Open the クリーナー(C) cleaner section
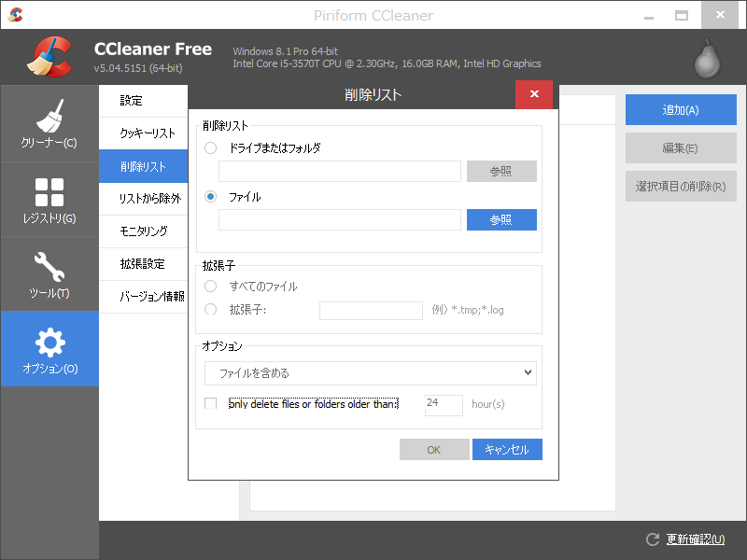 49,123
